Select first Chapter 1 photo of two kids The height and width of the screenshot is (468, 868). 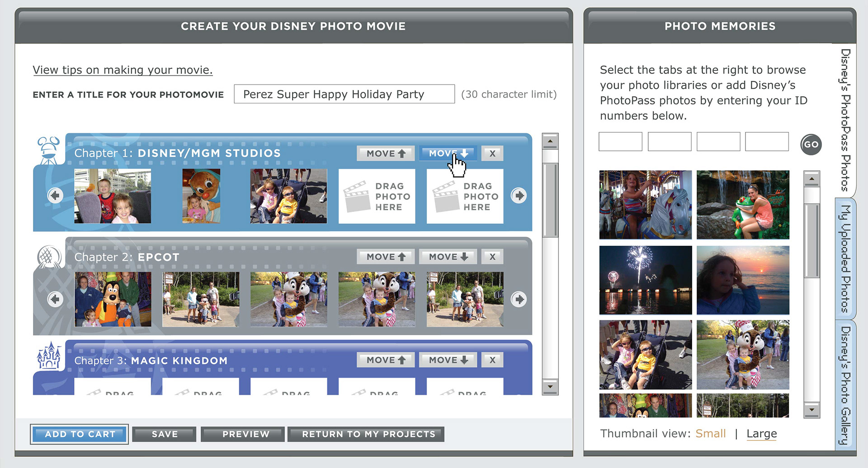pos(113,196)
